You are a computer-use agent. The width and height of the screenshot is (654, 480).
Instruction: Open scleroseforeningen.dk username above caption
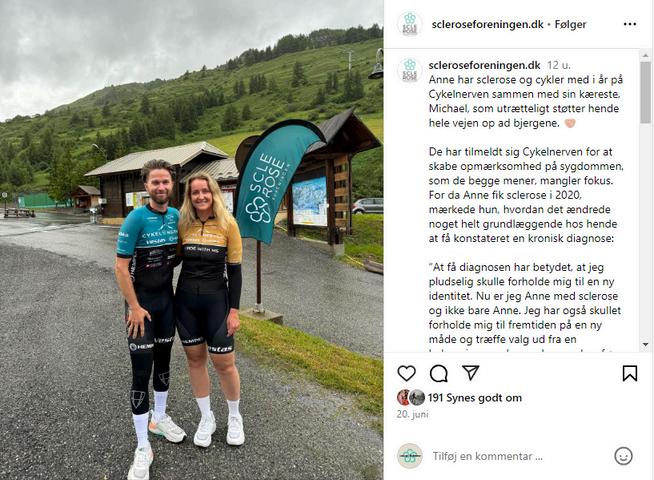(x=484, y=65)
